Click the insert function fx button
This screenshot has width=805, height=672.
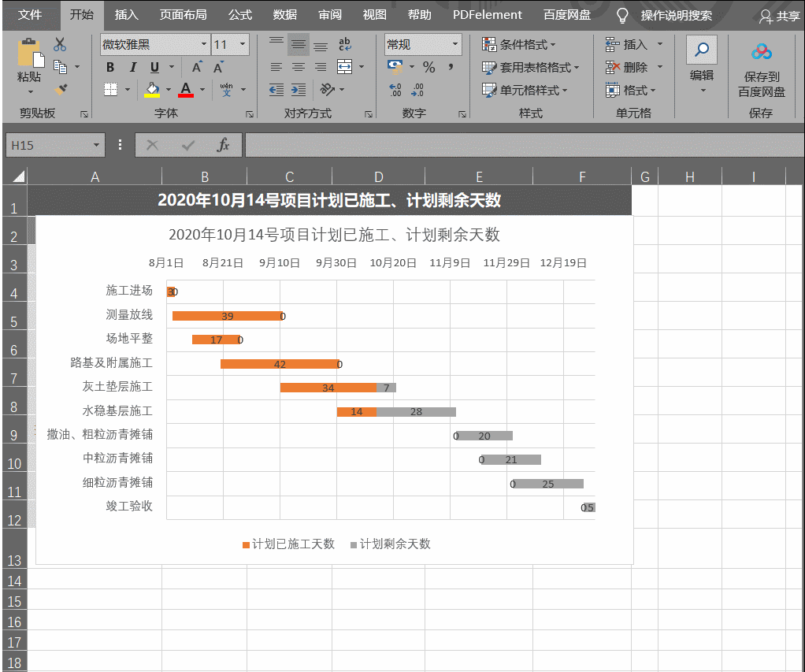coord(223,145)
